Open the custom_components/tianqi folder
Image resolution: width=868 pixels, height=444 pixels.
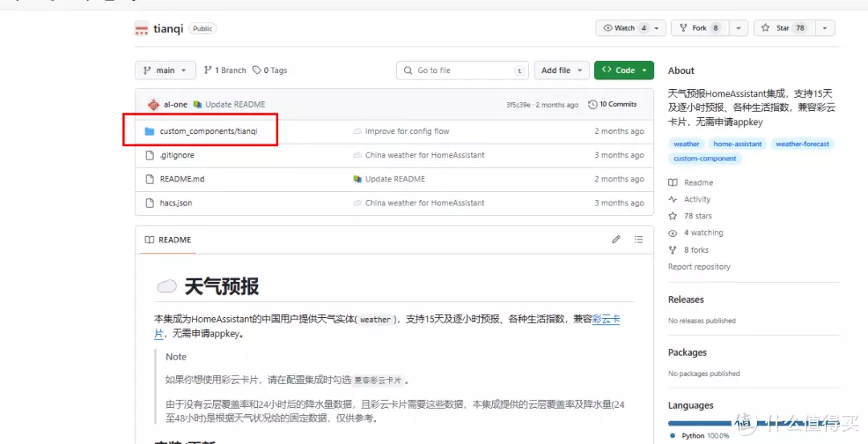[x=208, y=132]
